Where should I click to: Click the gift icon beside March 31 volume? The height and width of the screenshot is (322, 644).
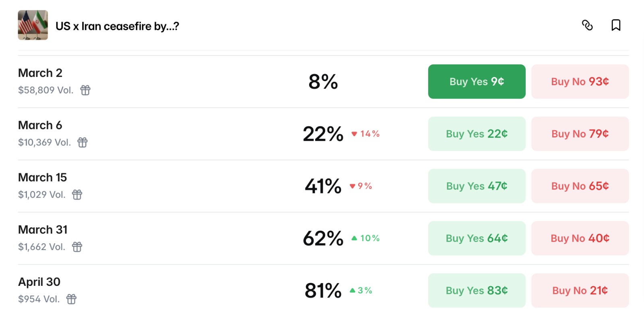(x=77, y=247)
